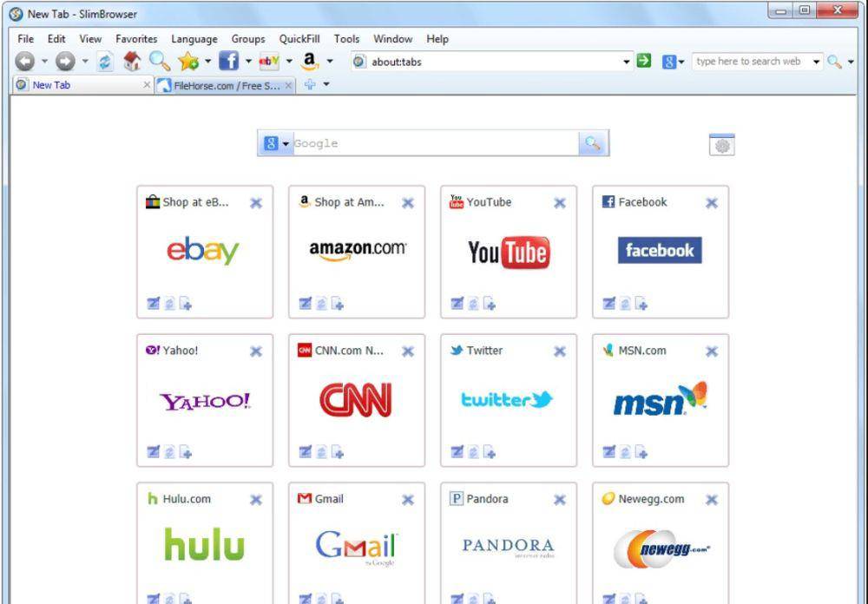Image resolution: width=868 pixels, height=604 pixels.
Task: Click the Forward navigation arrow
Action: [65, 62]
